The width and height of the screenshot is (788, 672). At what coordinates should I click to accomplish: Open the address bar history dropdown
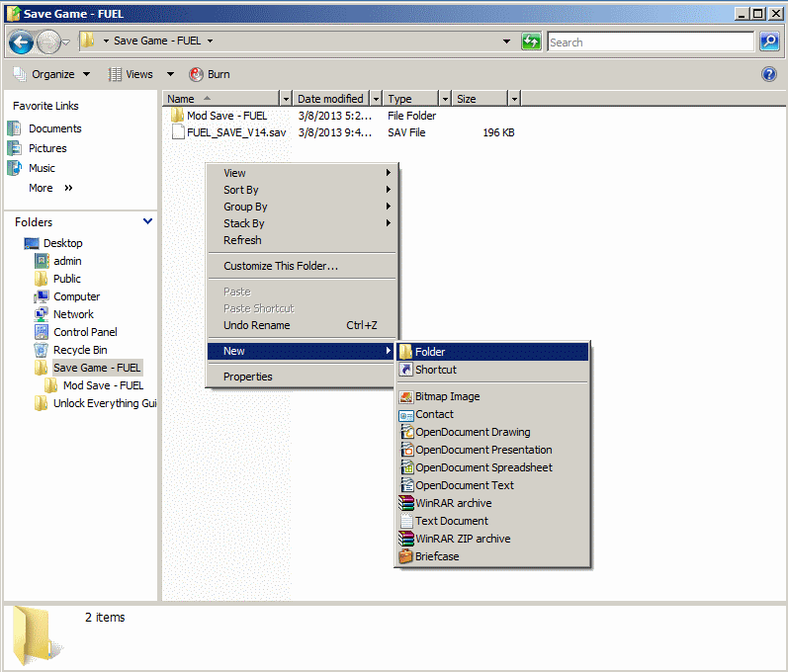point(506,42)
